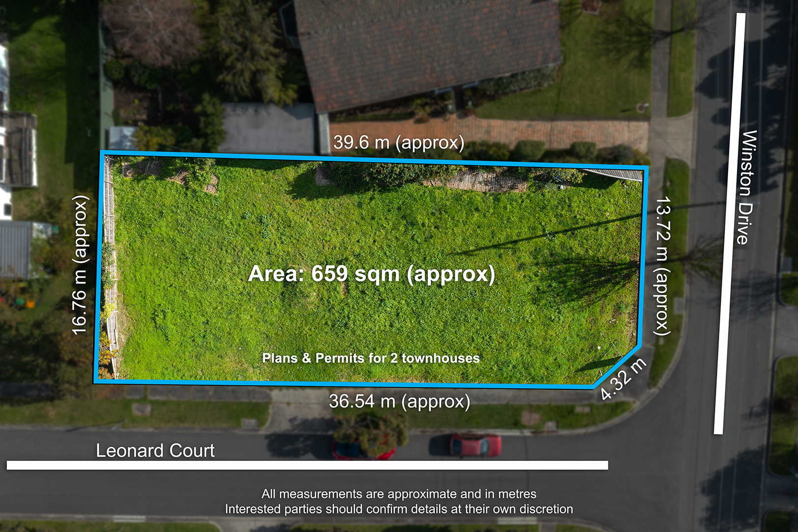The height and width of the screenshot is (532, 798).
Task: Click the 'Plans & Permits for 2 townhouses' text
Action: (x=371, y=358)
